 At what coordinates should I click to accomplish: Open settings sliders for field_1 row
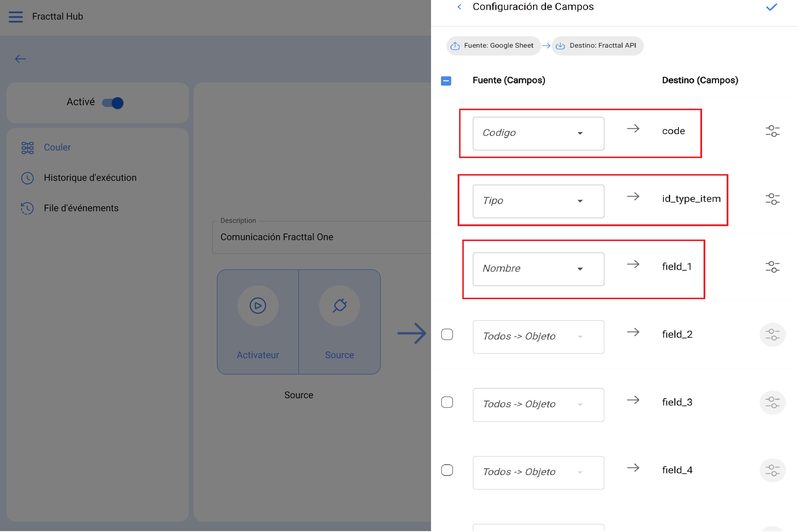coord(773,267)
